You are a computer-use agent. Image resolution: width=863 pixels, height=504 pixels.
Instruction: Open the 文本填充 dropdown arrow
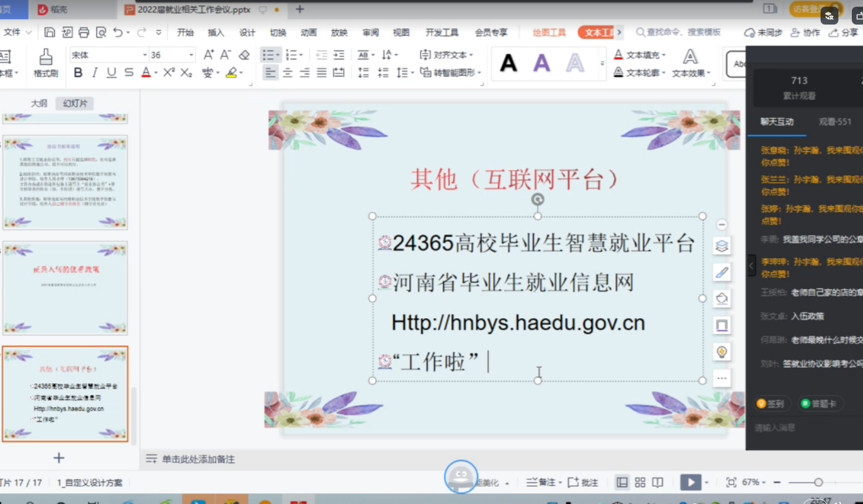coord(664,55)
